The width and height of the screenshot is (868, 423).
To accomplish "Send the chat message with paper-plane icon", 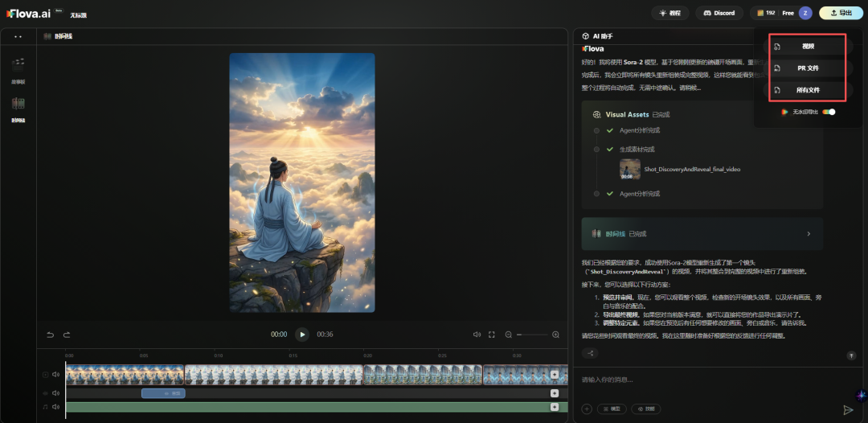I will pyautogui.click(x=848, y=409).
